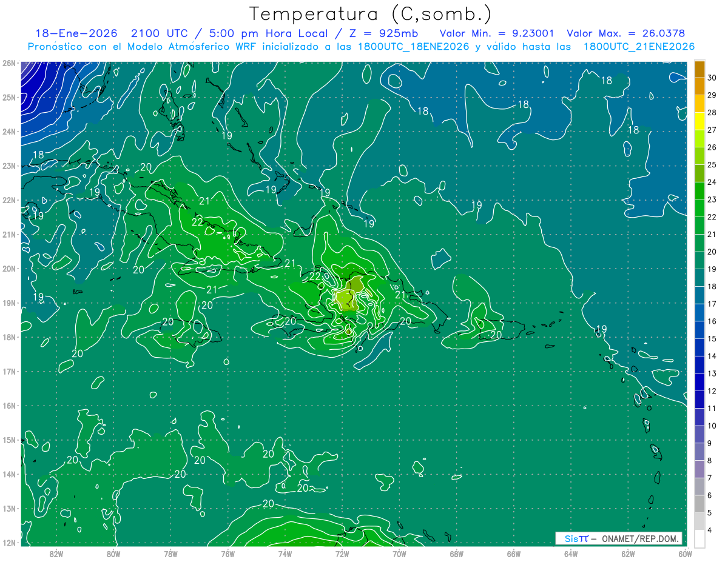Click the "20N" latitude label

9,269
